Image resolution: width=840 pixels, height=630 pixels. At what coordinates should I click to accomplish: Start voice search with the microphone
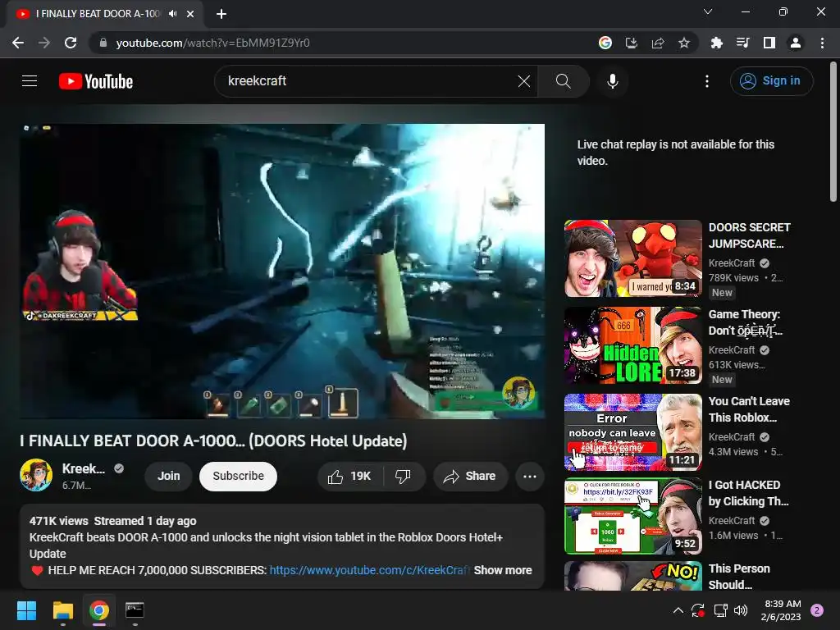click(612, 81)
